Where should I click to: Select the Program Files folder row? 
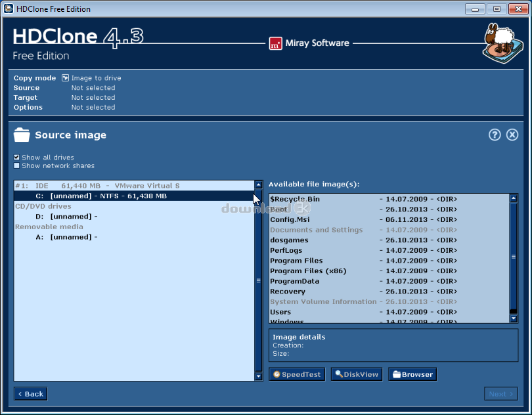tap(389, 261)
